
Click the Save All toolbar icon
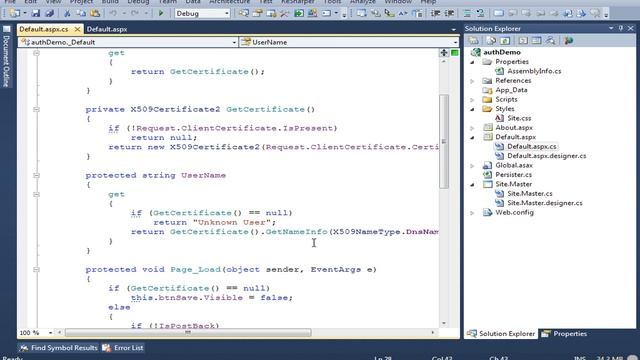50,13
